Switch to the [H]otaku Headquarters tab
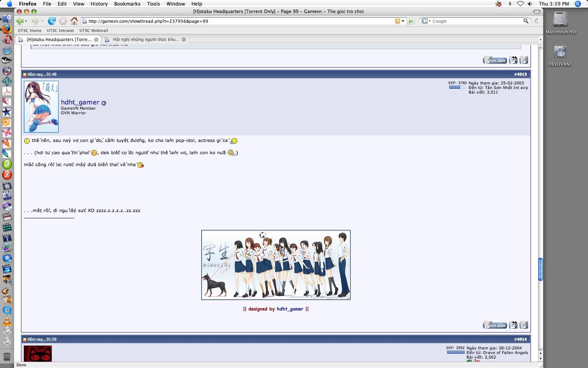This screenshot has height=368, width=588. click(x=58, y=40)
